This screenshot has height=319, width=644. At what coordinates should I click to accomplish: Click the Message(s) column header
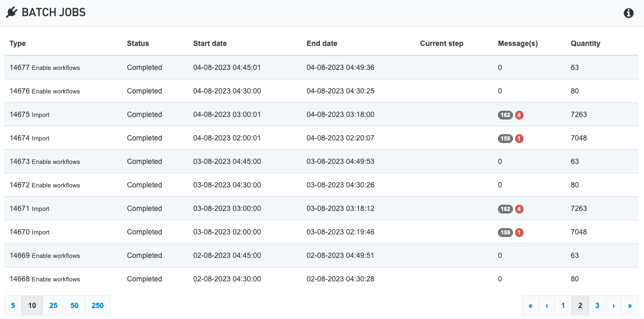click(518, 43)
